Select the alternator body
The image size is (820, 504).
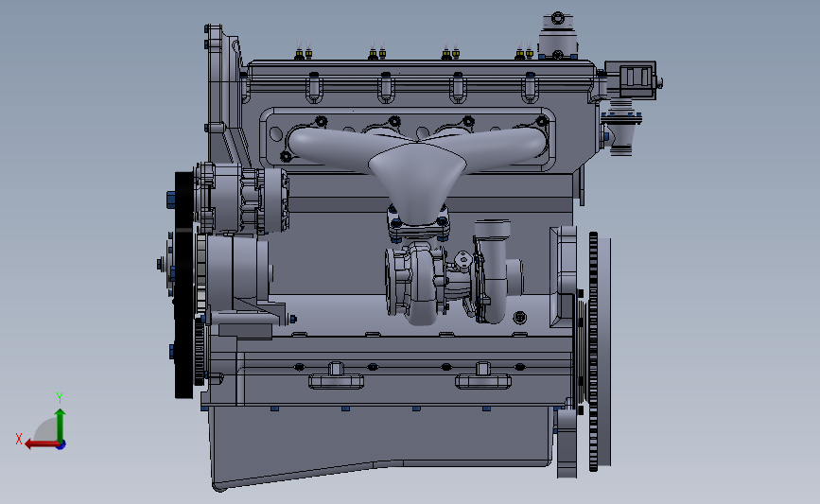pos(241,200)
